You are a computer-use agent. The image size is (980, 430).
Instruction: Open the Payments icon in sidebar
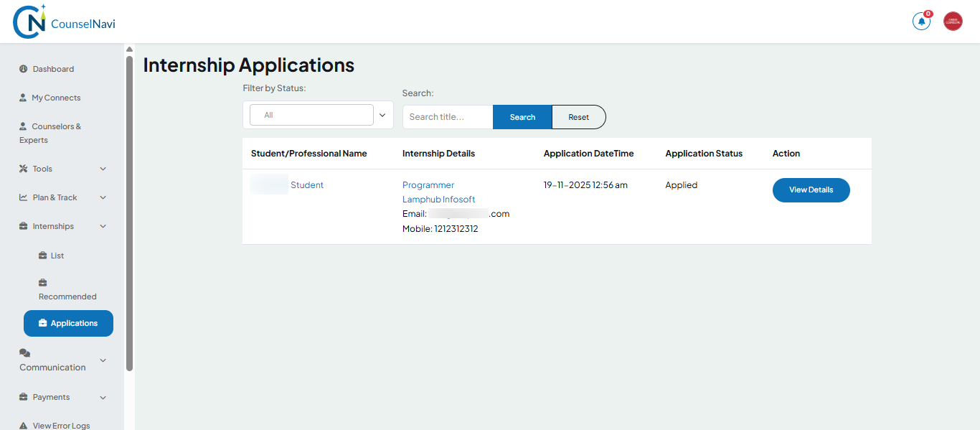click(x=22, y=397)
